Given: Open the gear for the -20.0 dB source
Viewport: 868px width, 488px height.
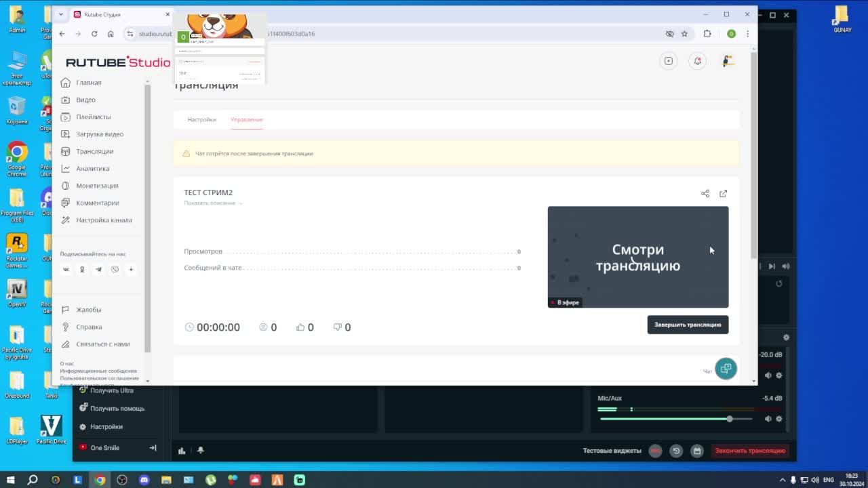Looking at the screenshot, I should [x=779, y=375].
